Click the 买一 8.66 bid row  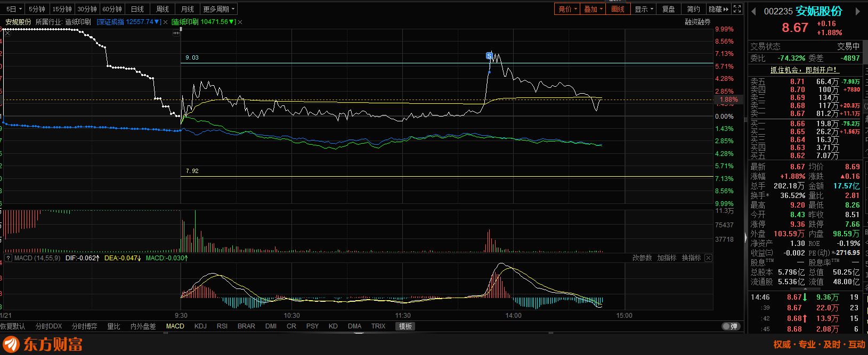[x=805, y=123]
